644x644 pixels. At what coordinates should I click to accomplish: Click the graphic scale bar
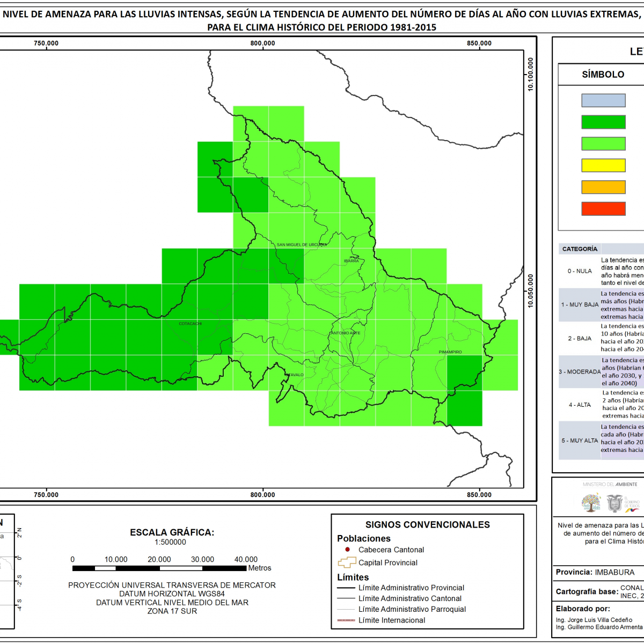[x=159, y=568]
